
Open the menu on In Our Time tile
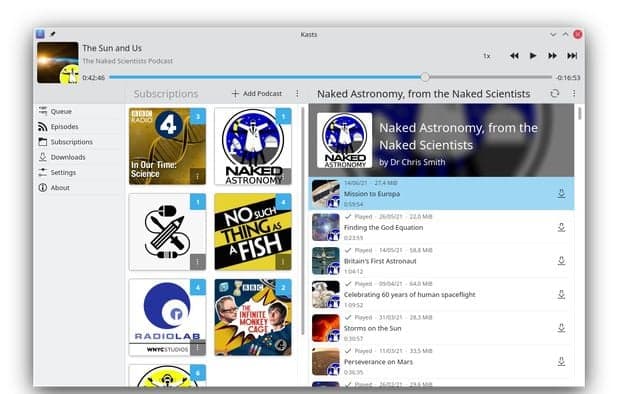coord(198,177)
